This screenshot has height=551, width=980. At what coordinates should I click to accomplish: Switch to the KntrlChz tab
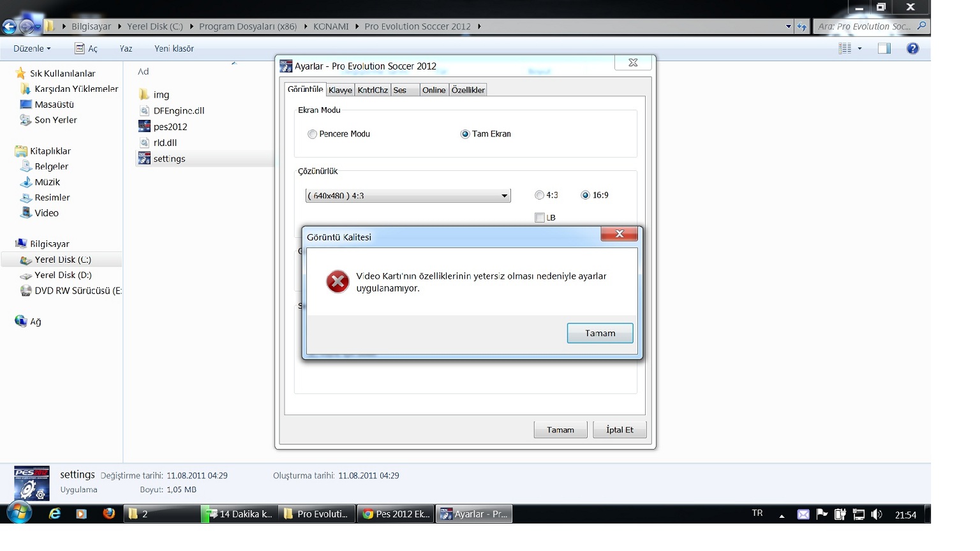(373, 90)
